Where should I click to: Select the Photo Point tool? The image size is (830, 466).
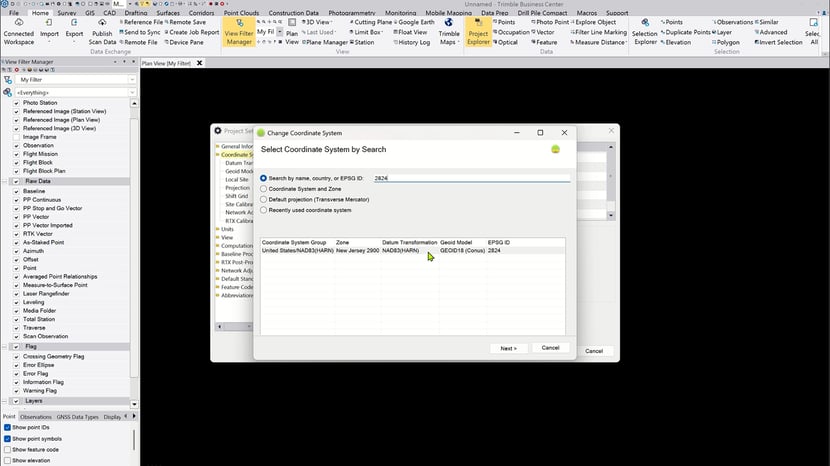(550, 22)
